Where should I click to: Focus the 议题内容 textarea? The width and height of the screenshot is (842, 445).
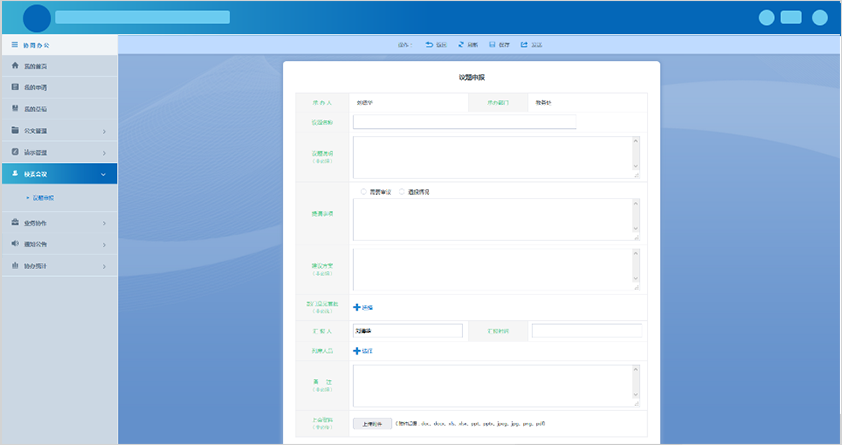[x=496, y=157]
